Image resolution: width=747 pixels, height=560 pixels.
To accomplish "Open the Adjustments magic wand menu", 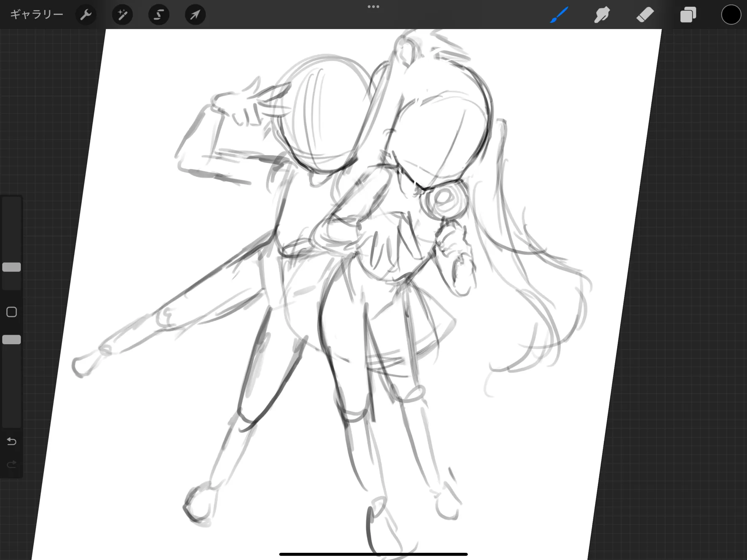I will (x=123, y=15).
